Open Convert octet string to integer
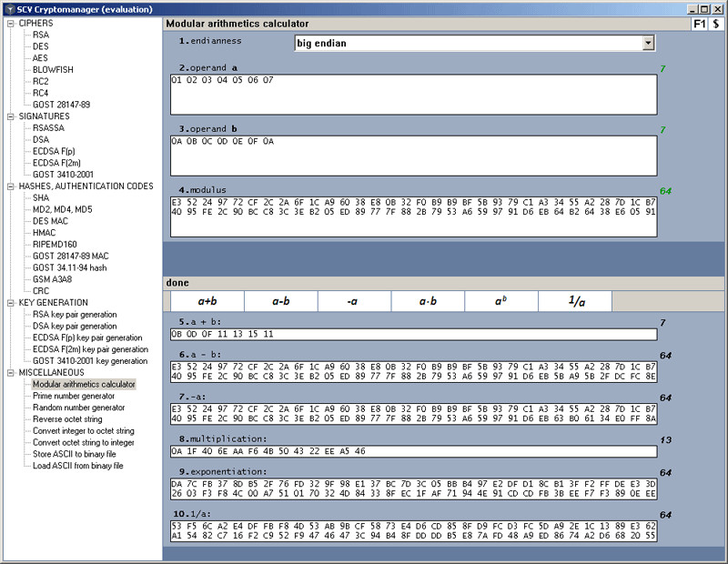 click(x=84, y=442)
